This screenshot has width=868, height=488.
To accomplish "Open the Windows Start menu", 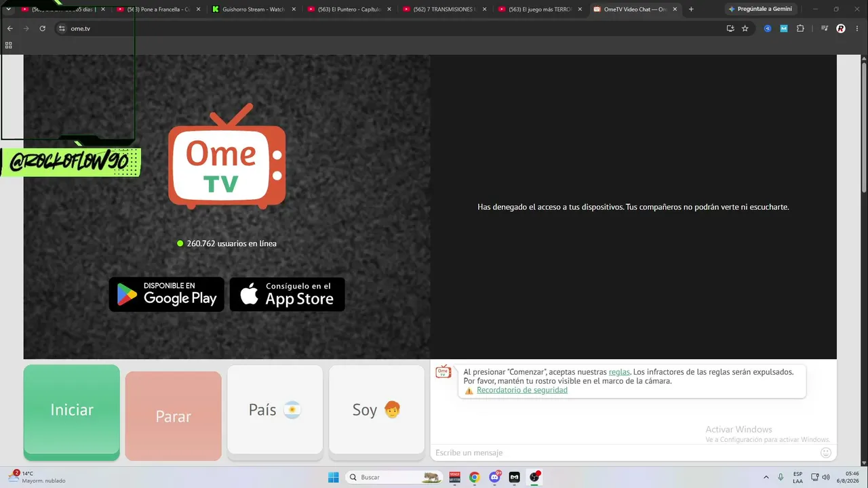I will (x=333, y=477).
